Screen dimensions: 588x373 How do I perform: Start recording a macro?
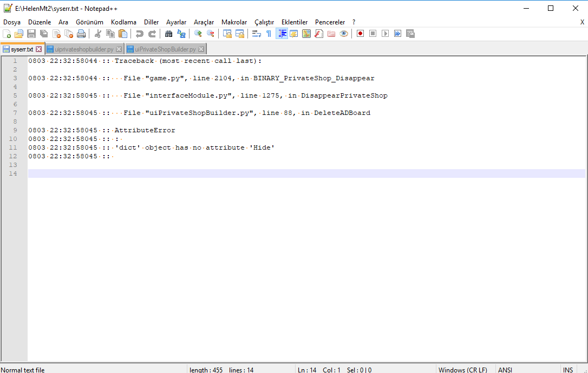coord(361,34)
